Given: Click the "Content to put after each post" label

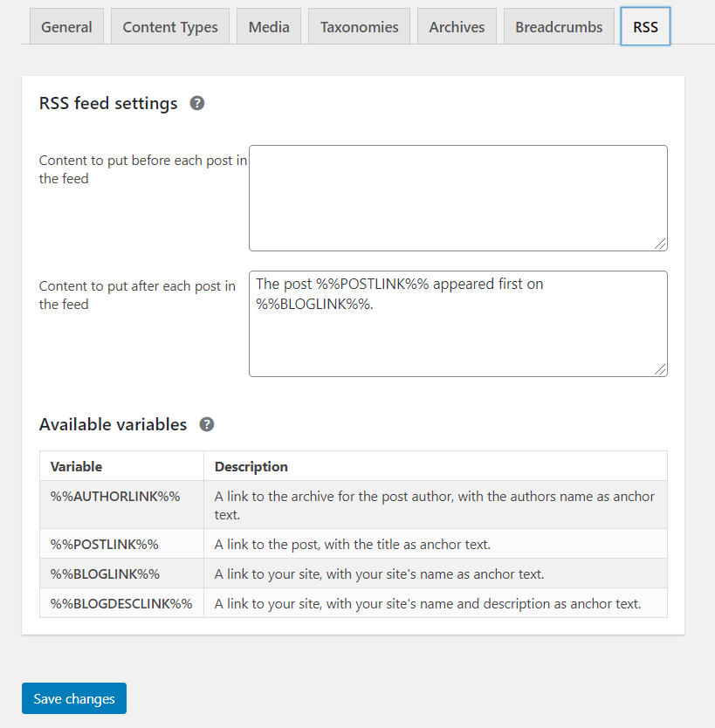Looking at the screenshot, I should tap(137, 295).
